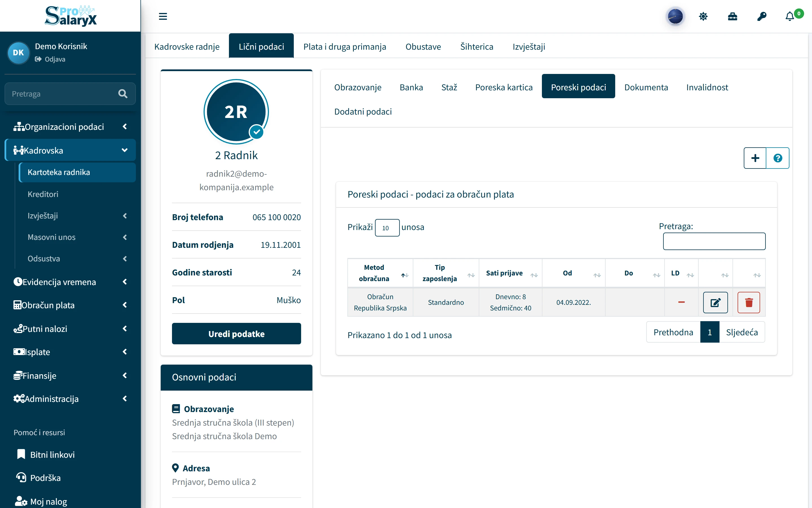Click the DK user avatar
812x508 pixels.
tap(18, 52)
